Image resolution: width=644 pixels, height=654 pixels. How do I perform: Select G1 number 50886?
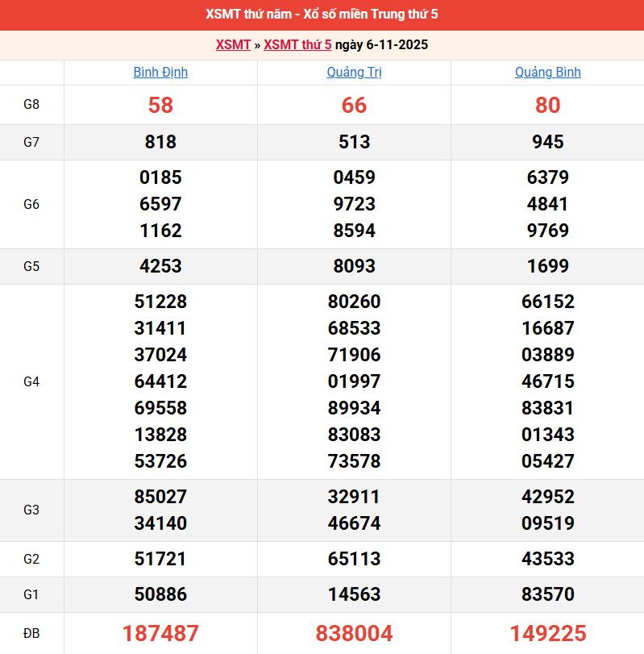[x=160, y=595]
